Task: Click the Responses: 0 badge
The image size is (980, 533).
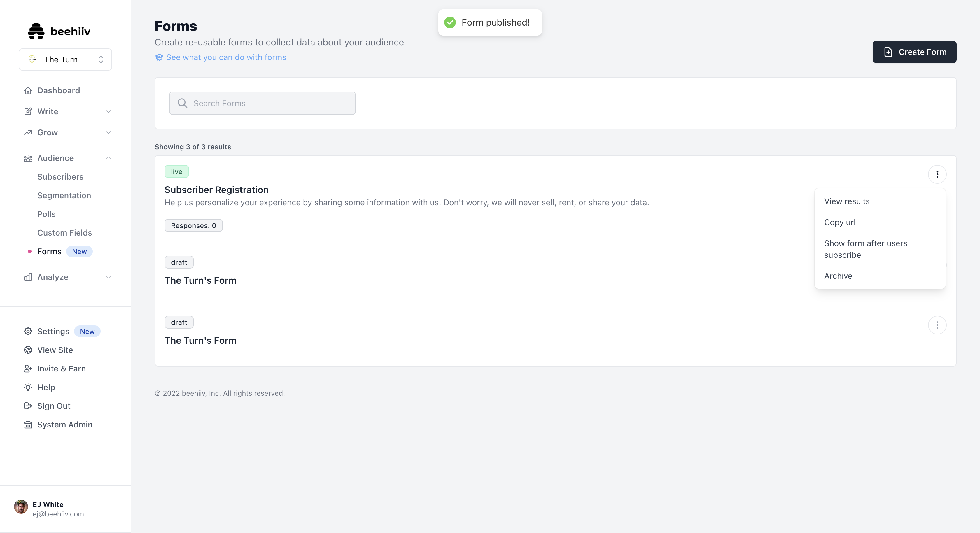Action: click(194, 226)
